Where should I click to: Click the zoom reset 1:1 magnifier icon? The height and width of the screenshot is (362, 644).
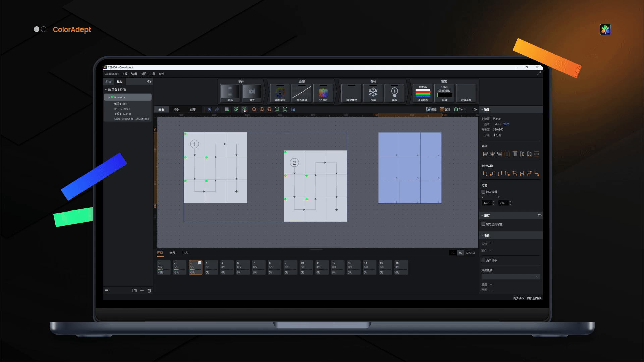point(270,109)
